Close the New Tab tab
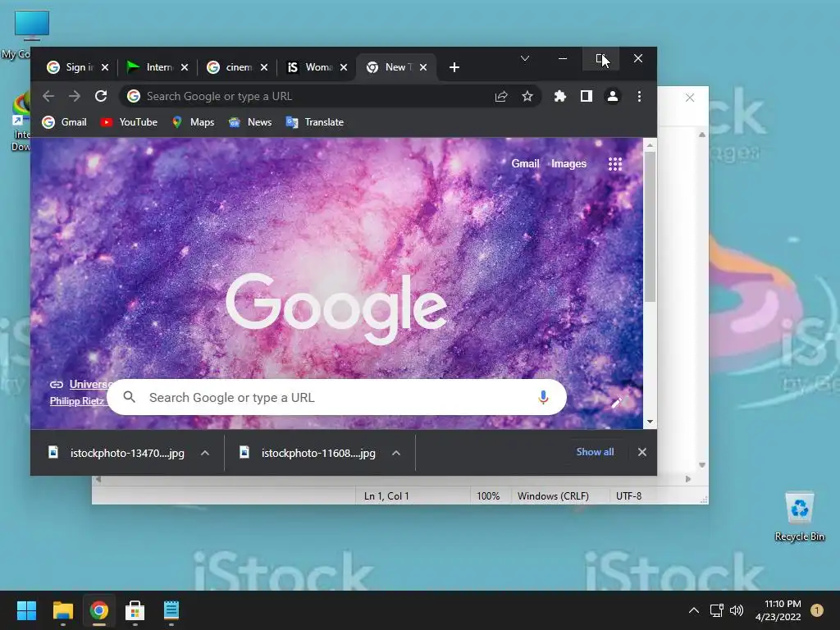 [423, 67]
